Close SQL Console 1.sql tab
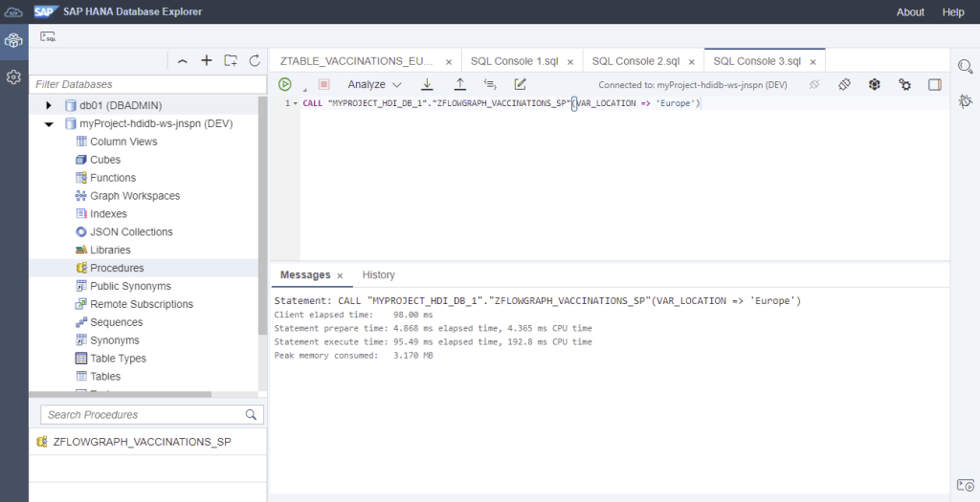The image size is (980, 502). [x=570, y=62]
